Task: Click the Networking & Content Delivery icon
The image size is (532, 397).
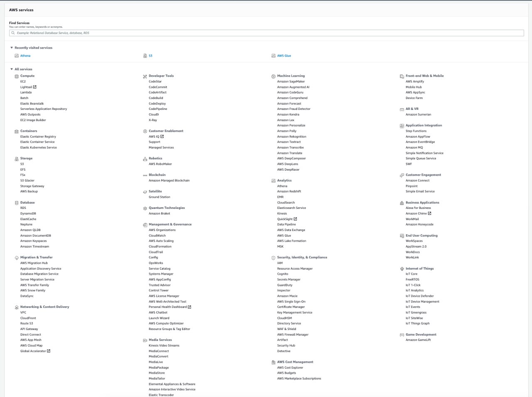Action: click(17, 307)
